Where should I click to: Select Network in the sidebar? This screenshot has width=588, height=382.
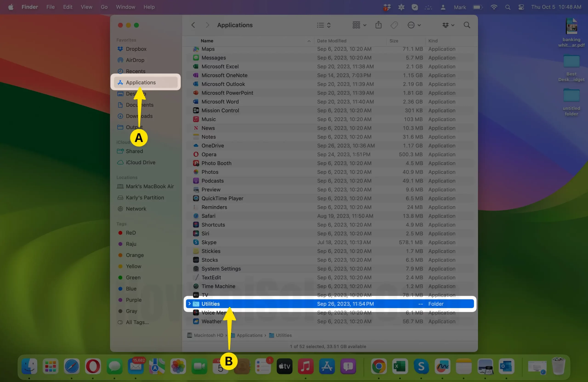[x=136, y=209]
